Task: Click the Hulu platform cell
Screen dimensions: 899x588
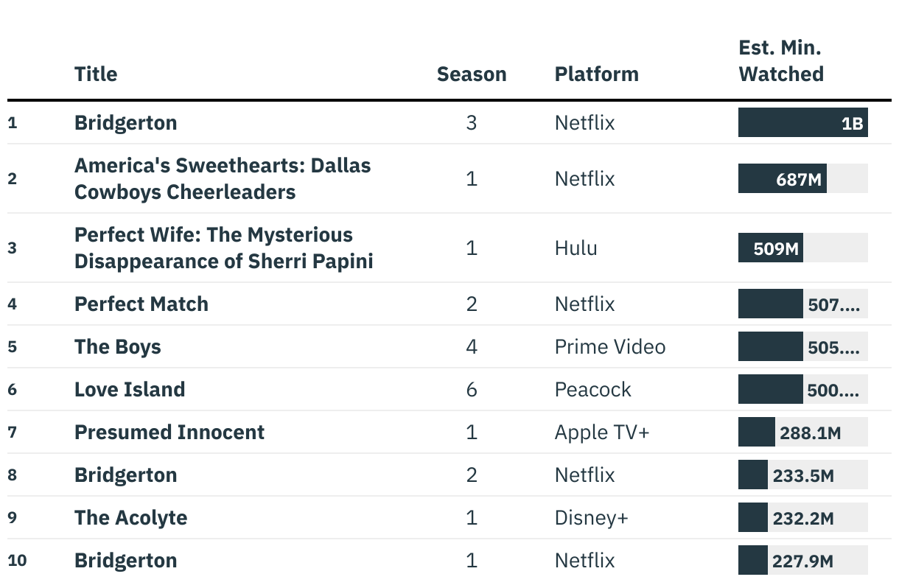Action: 576,248
